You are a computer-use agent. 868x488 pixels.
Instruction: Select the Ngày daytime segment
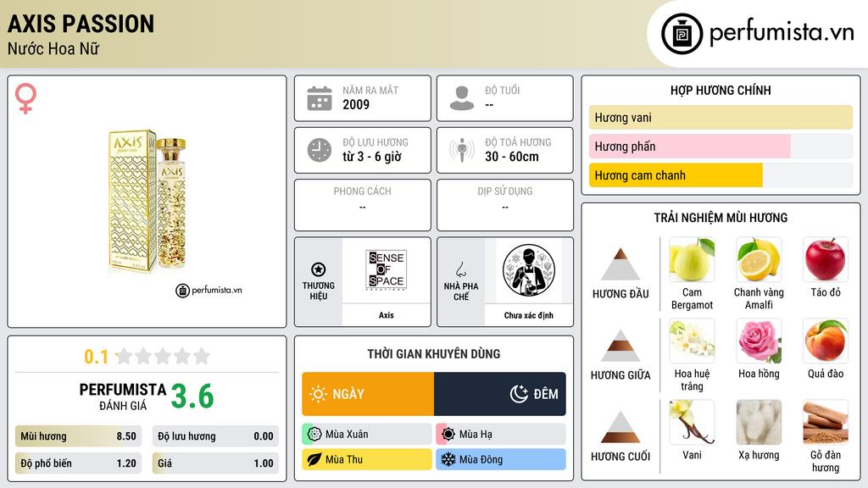[368, 394]
